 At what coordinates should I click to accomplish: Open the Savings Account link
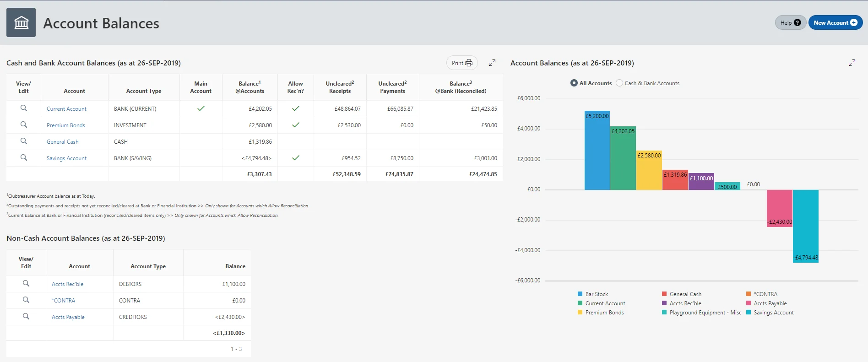tap(66, 158)
